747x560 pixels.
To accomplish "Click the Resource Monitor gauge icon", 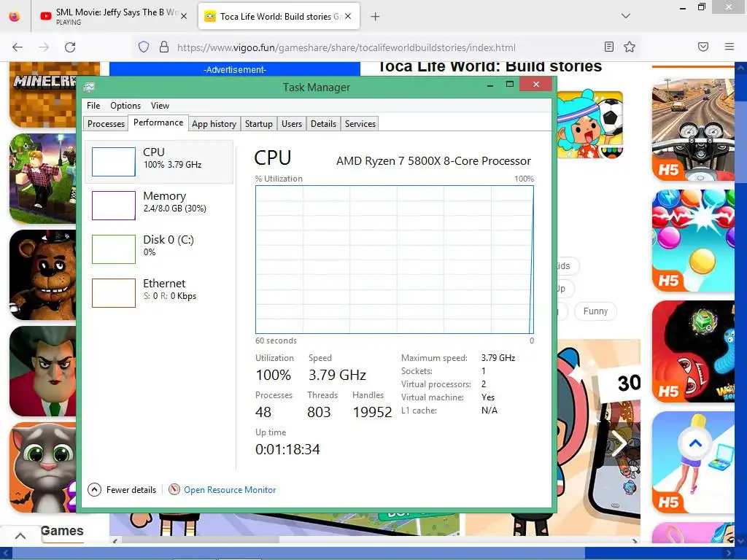I will click(174, 489).
